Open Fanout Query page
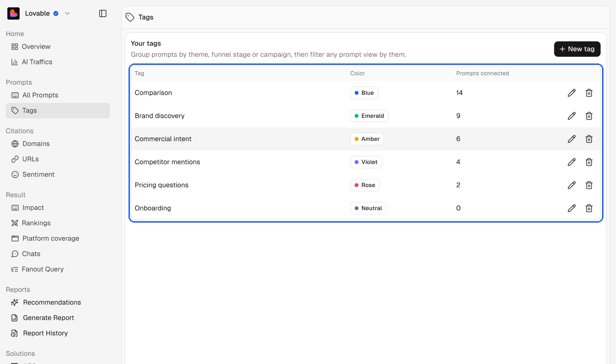 tap(58, 269)
